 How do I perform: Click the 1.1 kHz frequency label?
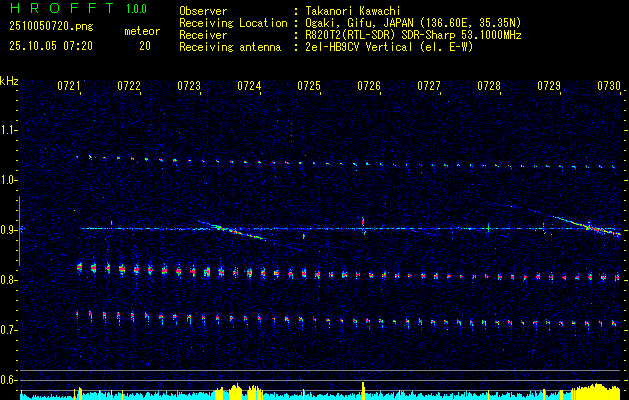pos(9,130)
